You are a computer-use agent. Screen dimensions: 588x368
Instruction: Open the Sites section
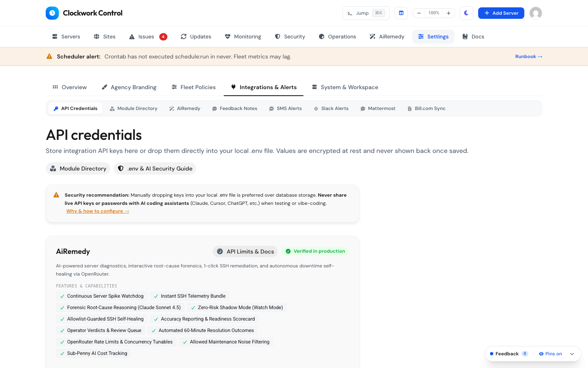pyautogui.click(x=105, y=37)
